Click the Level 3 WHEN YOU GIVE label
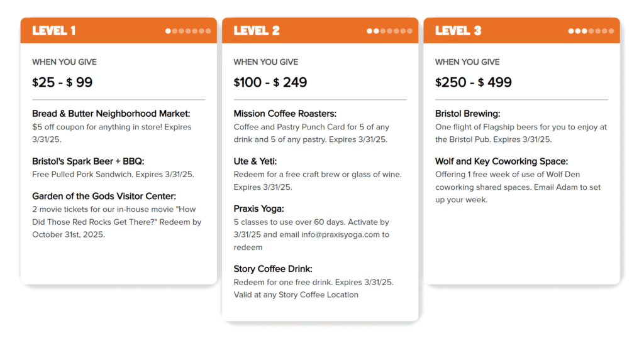644x348 pixels. [x=467, y=62]
